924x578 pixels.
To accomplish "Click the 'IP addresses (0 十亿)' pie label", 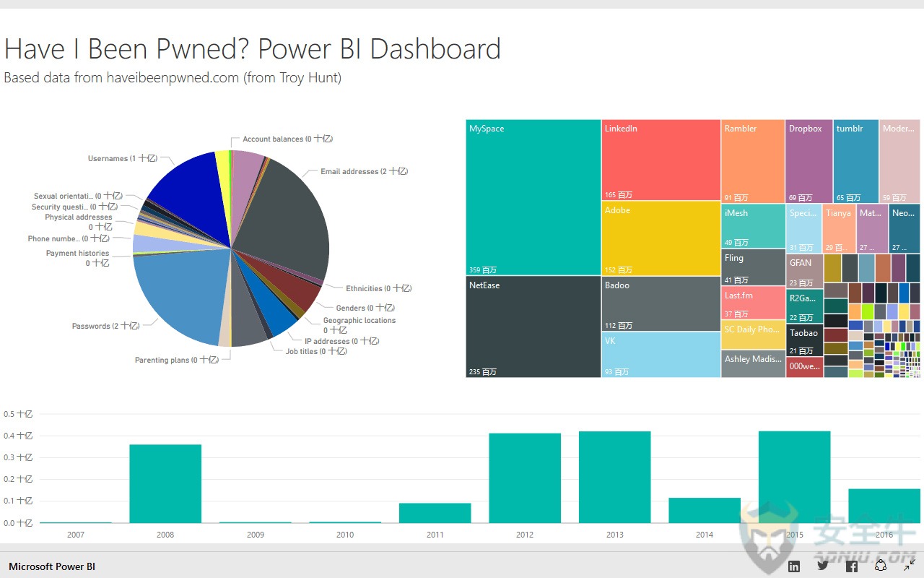I will [341, 341].
